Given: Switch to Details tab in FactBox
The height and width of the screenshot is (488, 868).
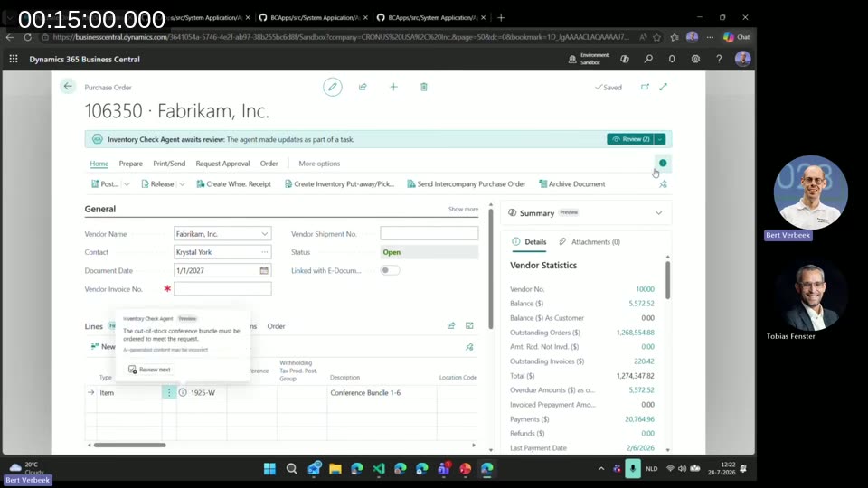Looking at the screenshot, I should [530, 242].
